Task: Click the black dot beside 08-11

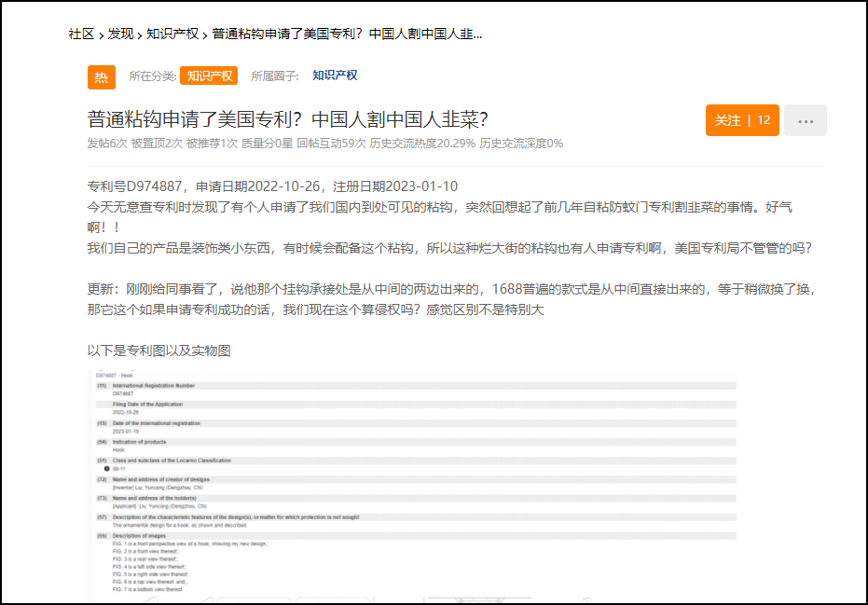Action: 106,468
